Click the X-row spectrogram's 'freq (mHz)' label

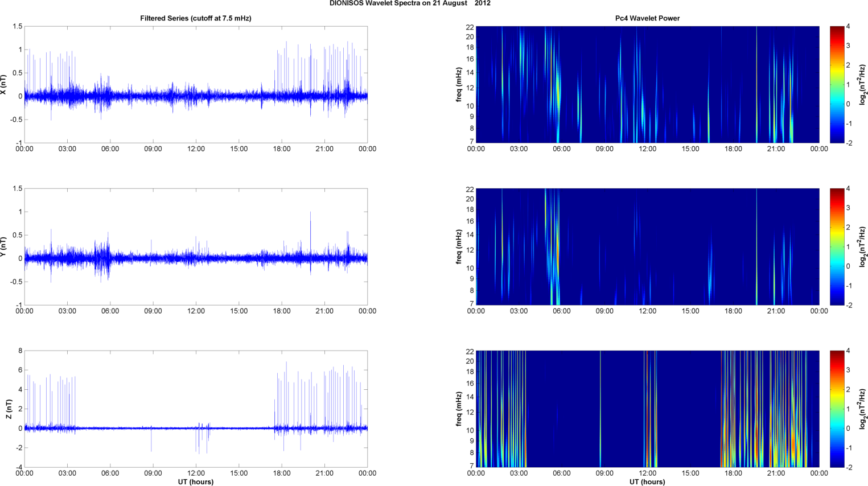[459, 85]
